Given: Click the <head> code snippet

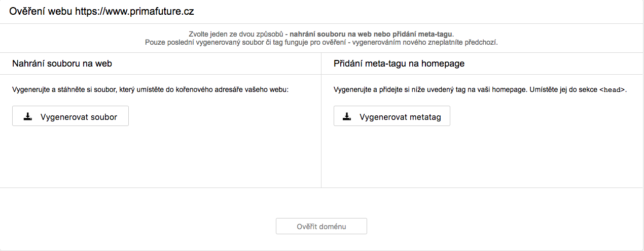Looking at the screenshot, I should point(612,90).
